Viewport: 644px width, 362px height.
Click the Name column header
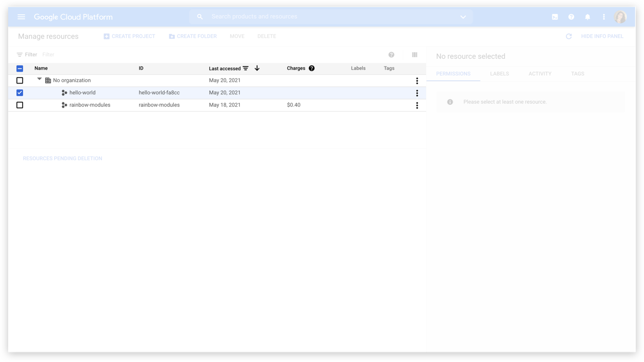41,68
